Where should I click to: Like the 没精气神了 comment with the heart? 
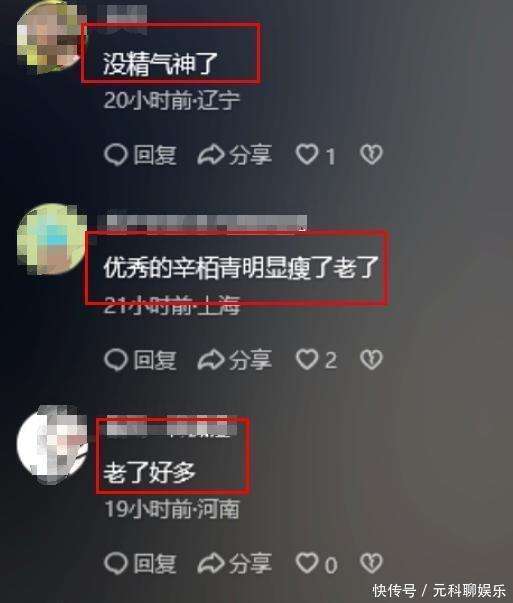(x=307, y=154)
